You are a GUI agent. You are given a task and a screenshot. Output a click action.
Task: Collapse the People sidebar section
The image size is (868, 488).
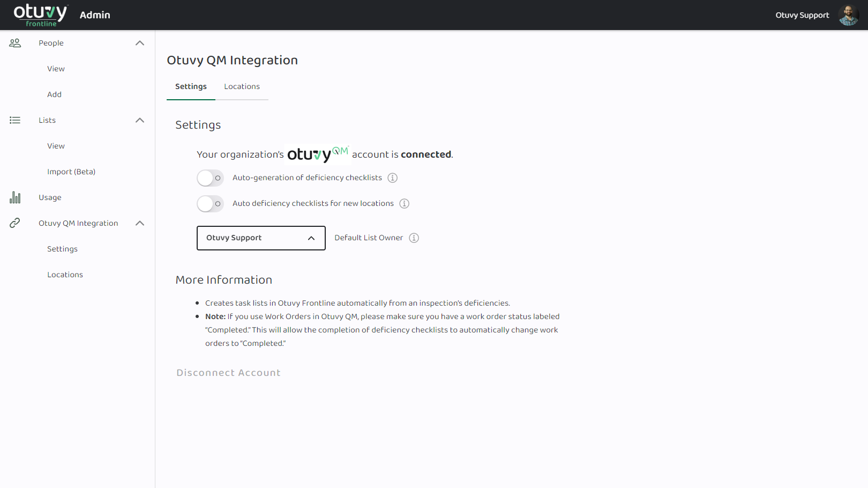pyautogui.click(x=140, y=43)
